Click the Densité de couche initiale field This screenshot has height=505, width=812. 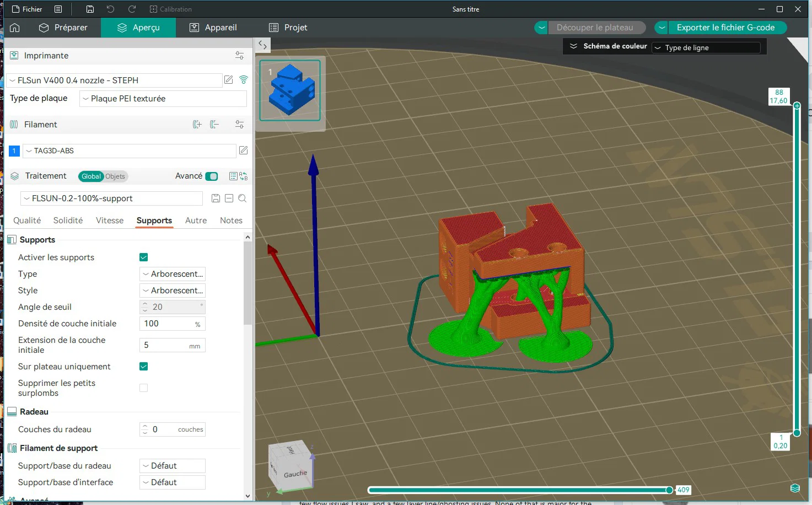point(173,324)
